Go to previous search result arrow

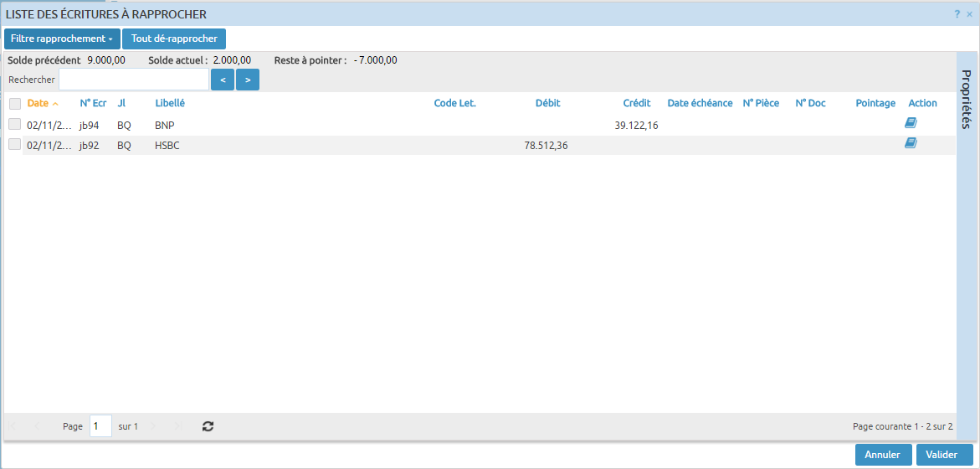pos(222,80)
